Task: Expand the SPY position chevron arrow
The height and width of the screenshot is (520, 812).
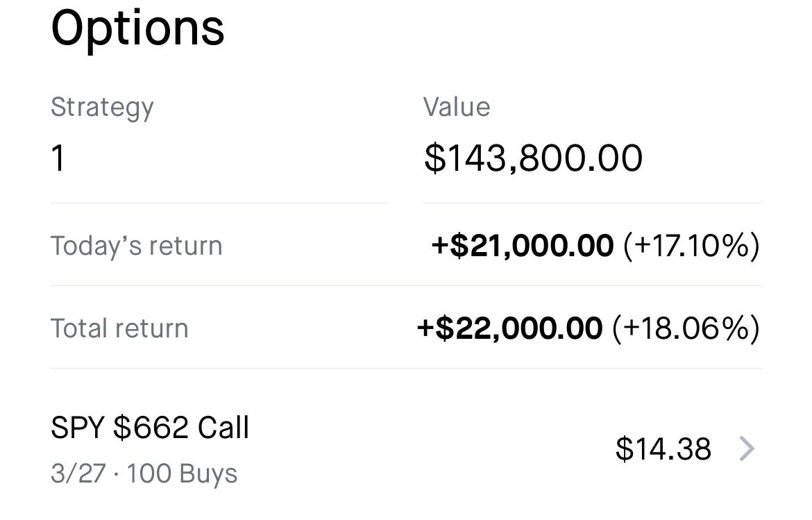Action: pyautogui.click(x=747, y=449)
